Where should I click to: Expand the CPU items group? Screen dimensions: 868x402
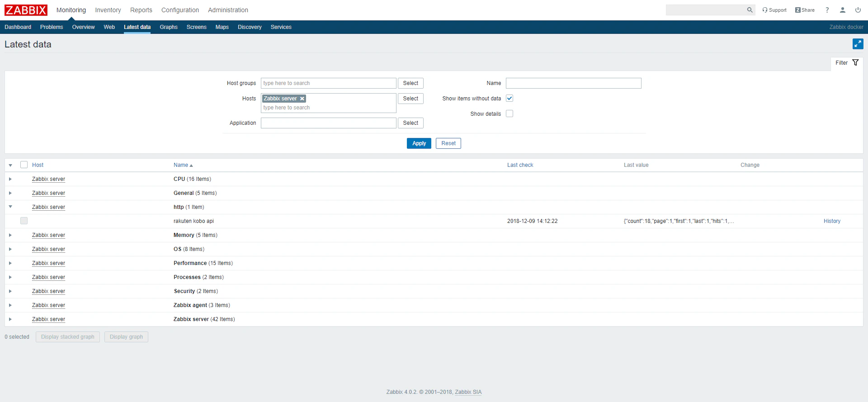[x=10, y=179]
